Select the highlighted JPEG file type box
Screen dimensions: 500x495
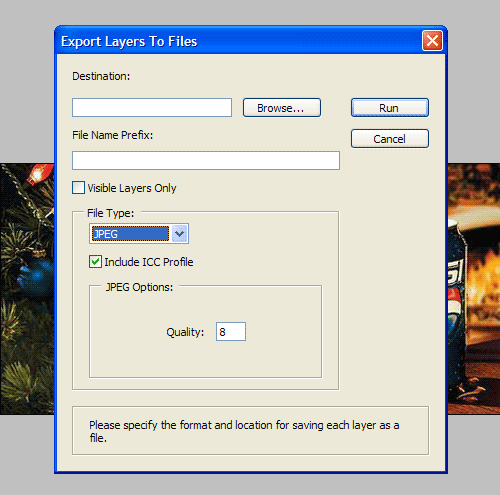(131, 234)
